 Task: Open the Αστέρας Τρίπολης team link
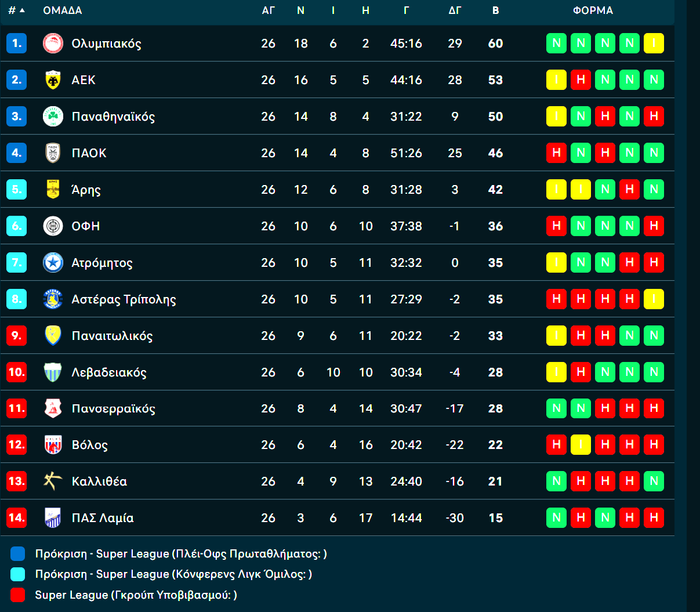[124, 299]
